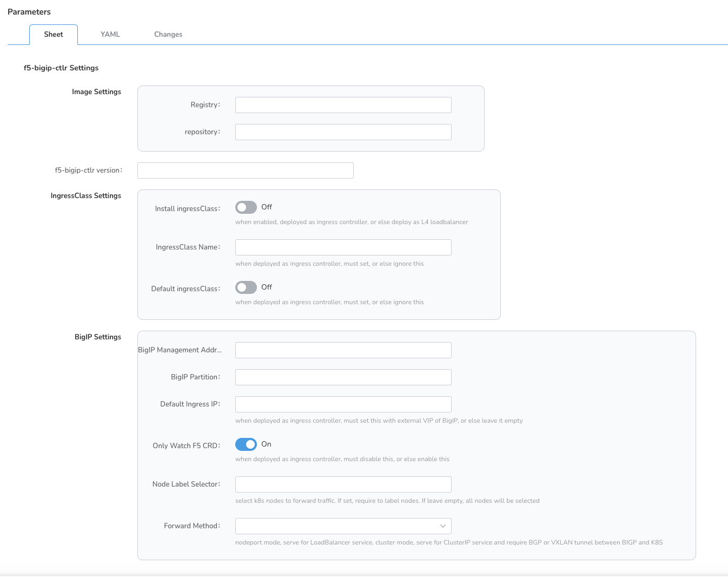
Task: Click the 'select k8s nodes' help text
Action: pyautogui.click(x=387, y=501)
